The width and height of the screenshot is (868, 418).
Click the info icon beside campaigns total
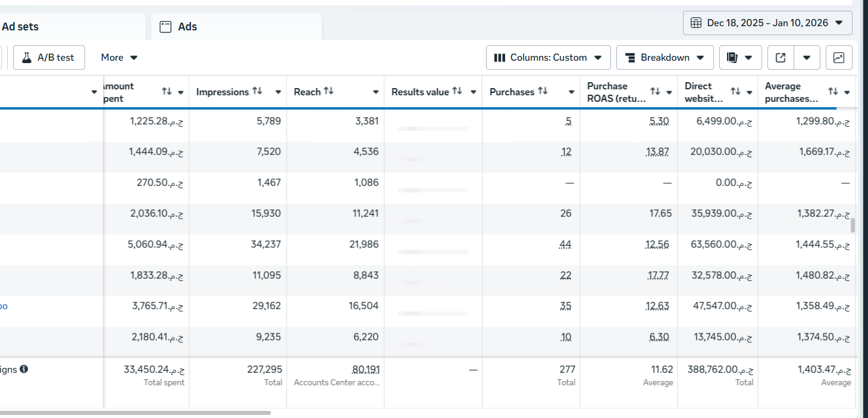[24, 369]
